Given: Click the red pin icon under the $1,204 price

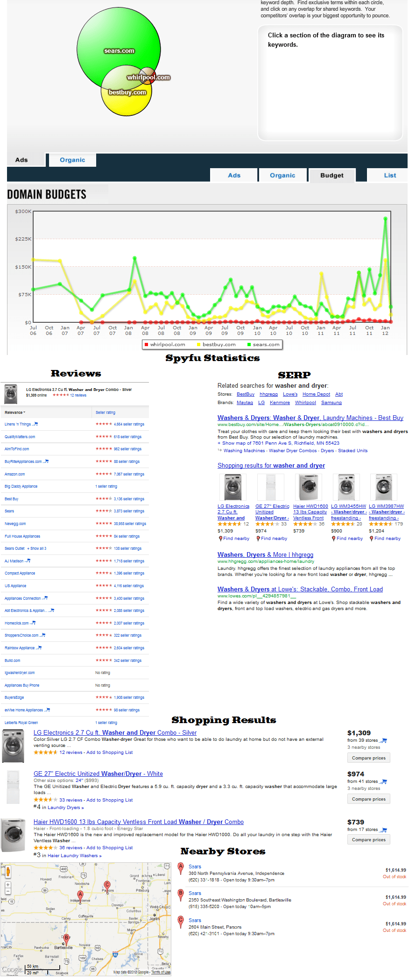Looking at the screenshot, I should coord(372,539).
